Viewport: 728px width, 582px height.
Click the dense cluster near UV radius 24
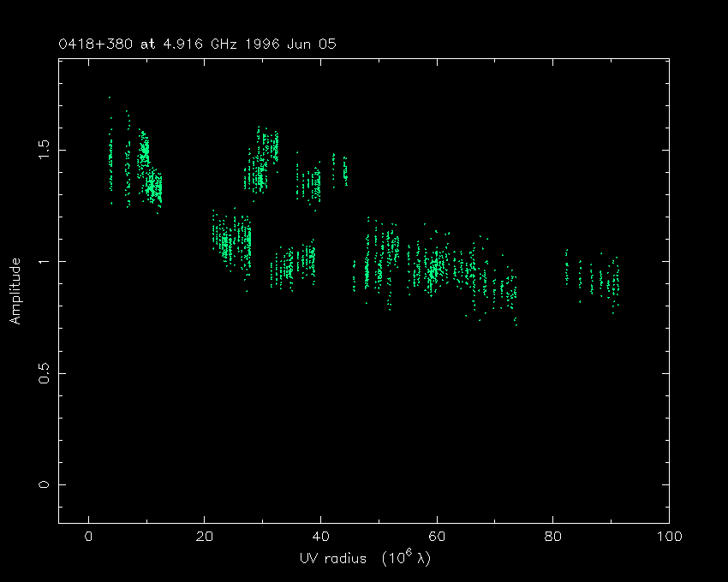point(226,242)
